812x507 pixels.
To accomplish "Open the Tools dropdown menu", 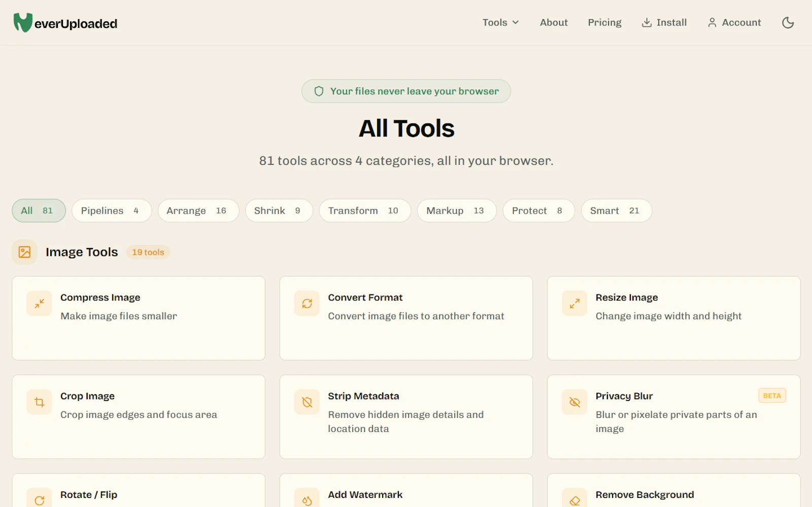I will (500, 22).
